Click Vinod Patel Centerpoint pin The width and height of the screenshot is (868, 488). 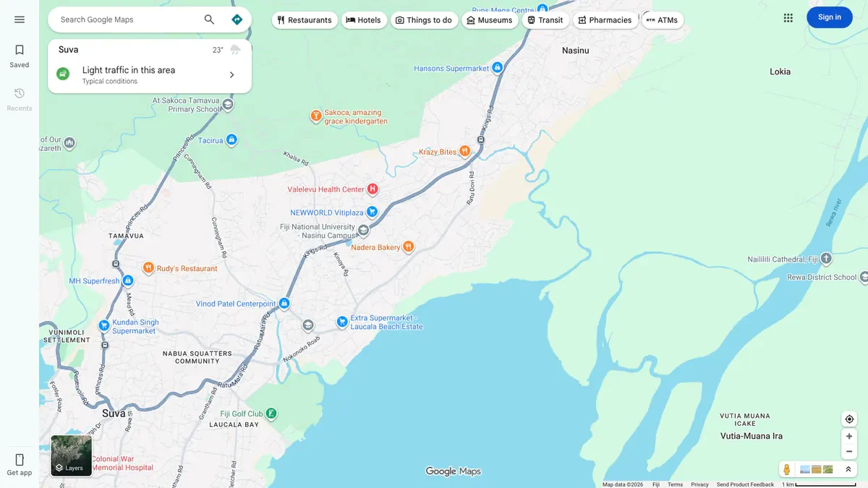pos(284,304)
